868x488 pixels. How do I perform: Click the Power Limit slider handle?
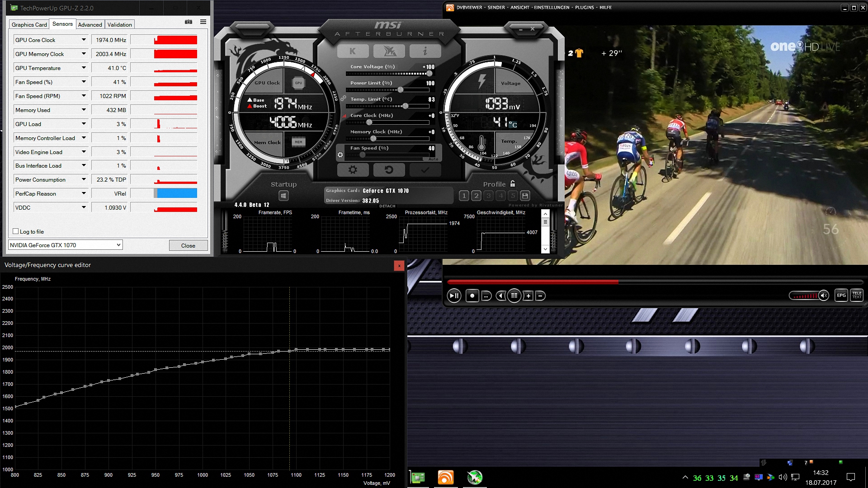click(401, 90)
